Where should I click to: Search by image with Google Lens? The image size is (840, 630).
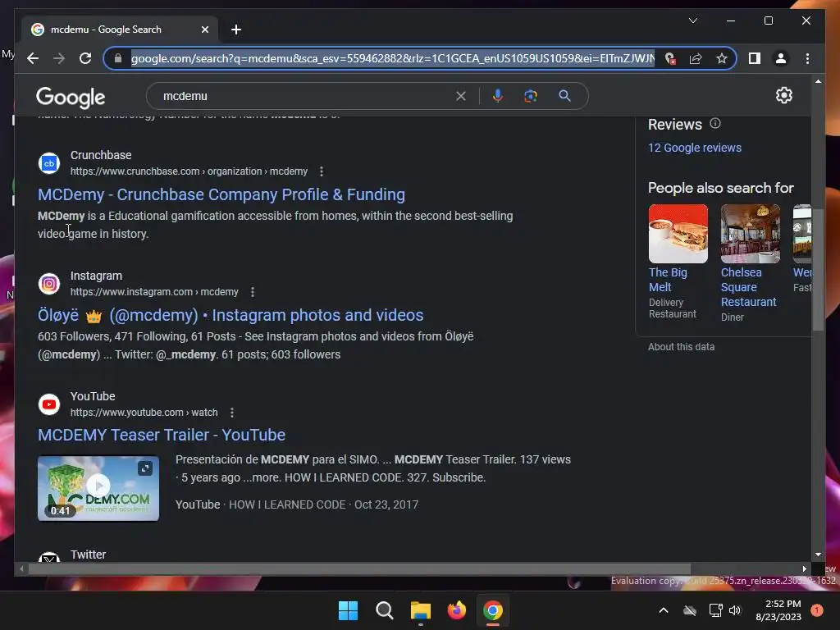(x=531, y=96)
